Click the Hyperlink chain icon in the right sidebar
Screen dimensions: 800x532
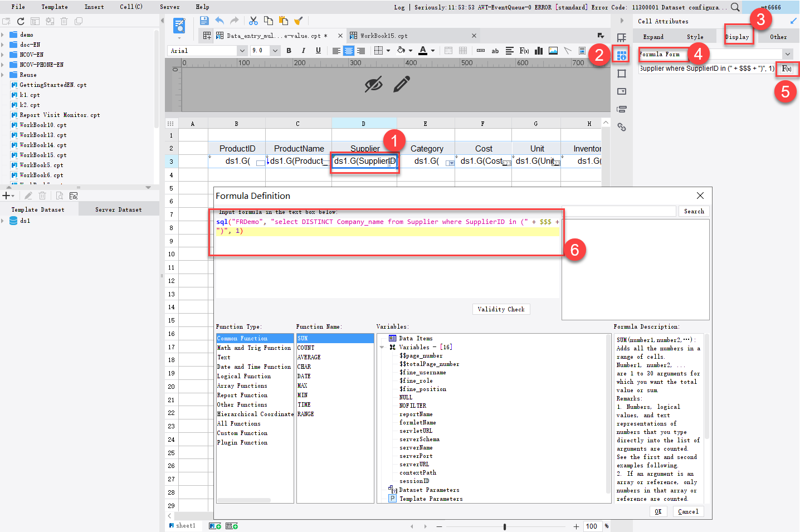coord(622,127)
